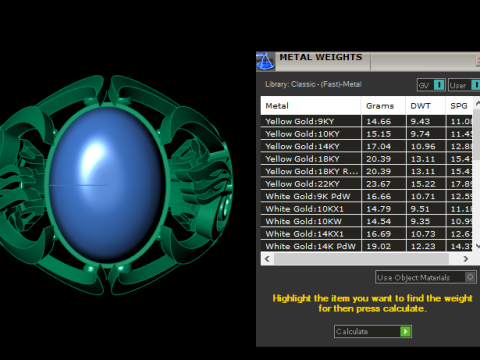Enable the Use Object Materials option
480x360 pixels.
point(426,277)
